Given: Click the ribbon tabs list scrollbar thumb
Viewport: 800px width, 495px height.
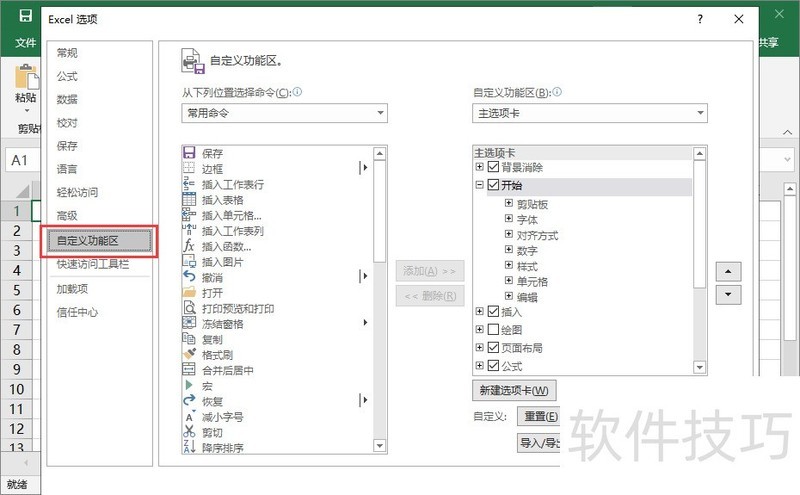Looking at the screenshot, I should click(699, 225).
